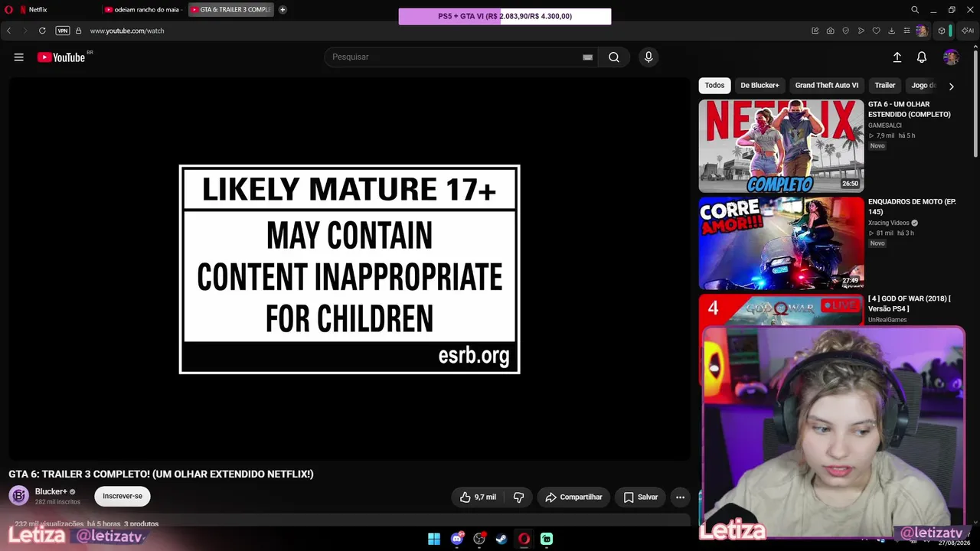Like the video with thumbs up
980x551 pixels.
click(478, 497)
